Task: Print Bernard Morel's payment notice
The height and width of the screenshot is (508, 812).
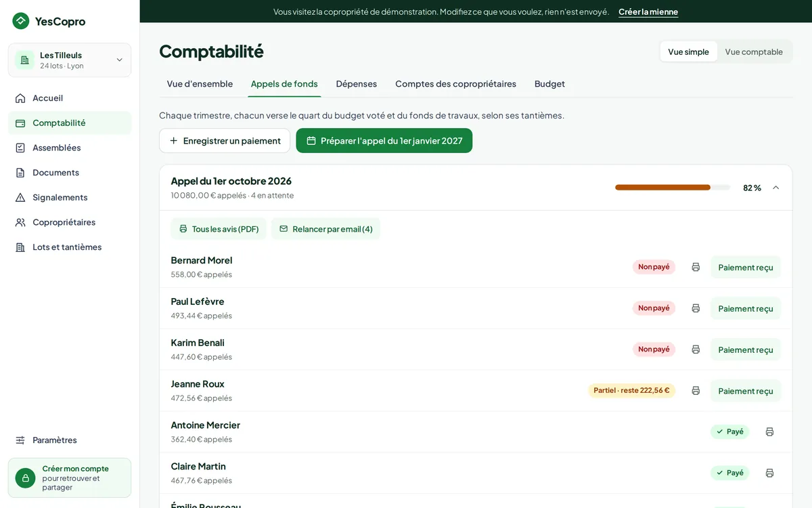Action: [696, 267]
